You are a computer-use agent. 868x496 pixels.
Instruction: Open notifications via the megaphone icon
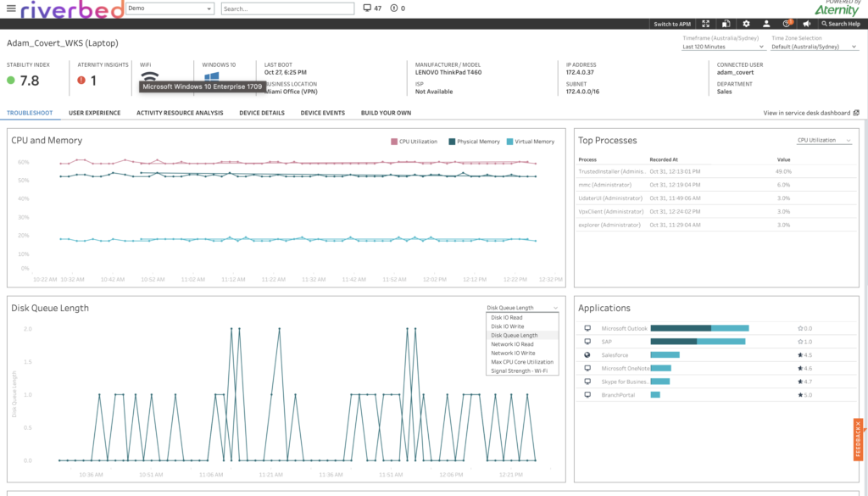[x=809, y=24]
